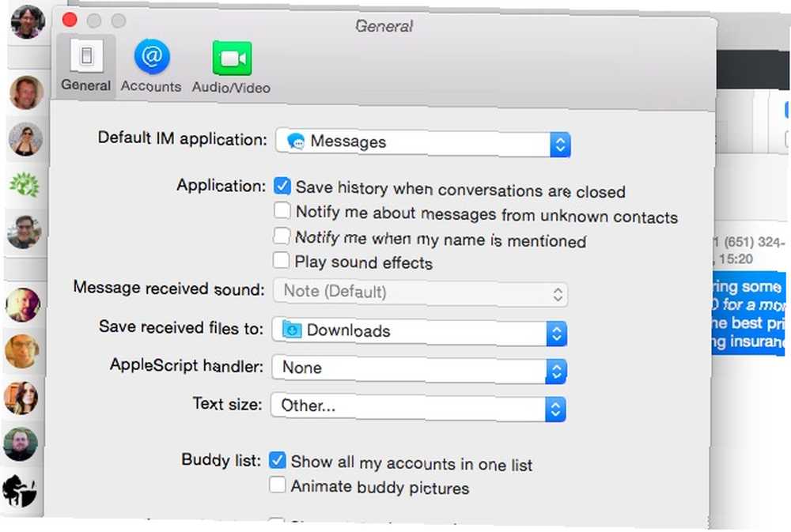Image resolution: width=791 pixels, height=532 pixels.
Task: Open the yellow-tinted face with glasses avatar
Action: click(x=21, y=352)
